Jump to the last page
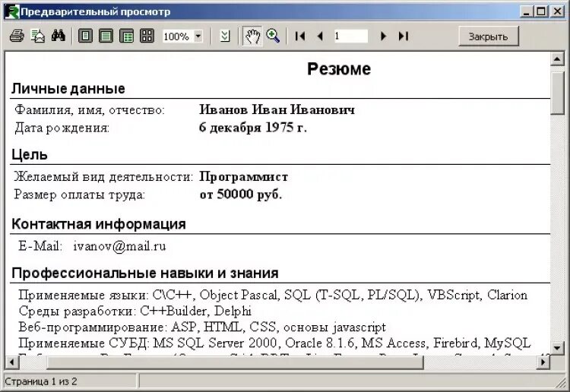This screenshot has width=570, height=392. [403, 36]
